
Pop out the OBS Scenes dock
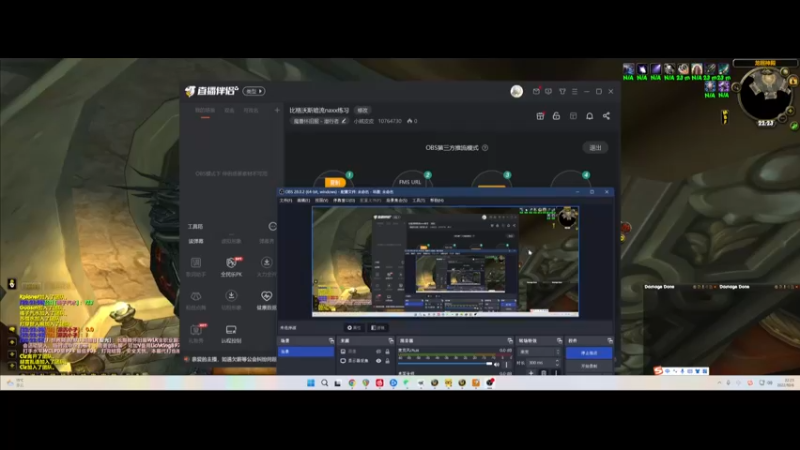tap(332, 341)
